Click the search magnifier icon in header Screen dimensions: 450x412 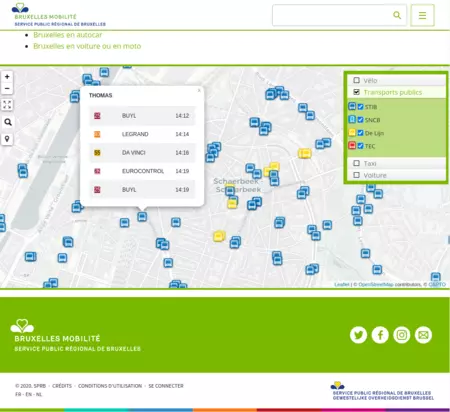397,15
